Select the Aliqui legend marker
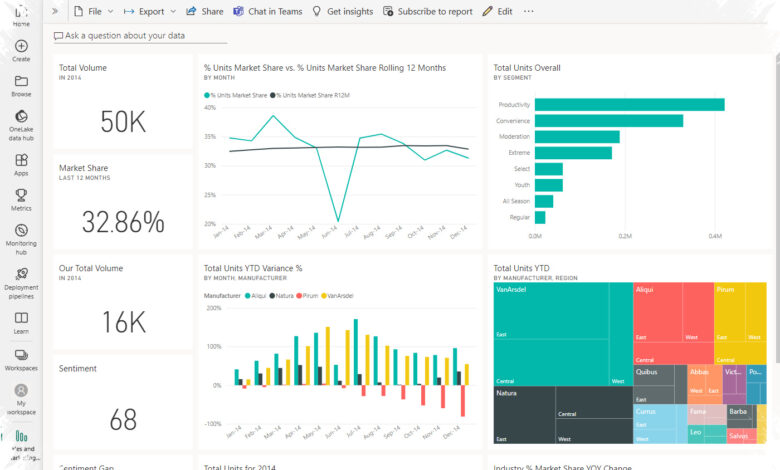This screenshot has width=780, height=470. 247,295
